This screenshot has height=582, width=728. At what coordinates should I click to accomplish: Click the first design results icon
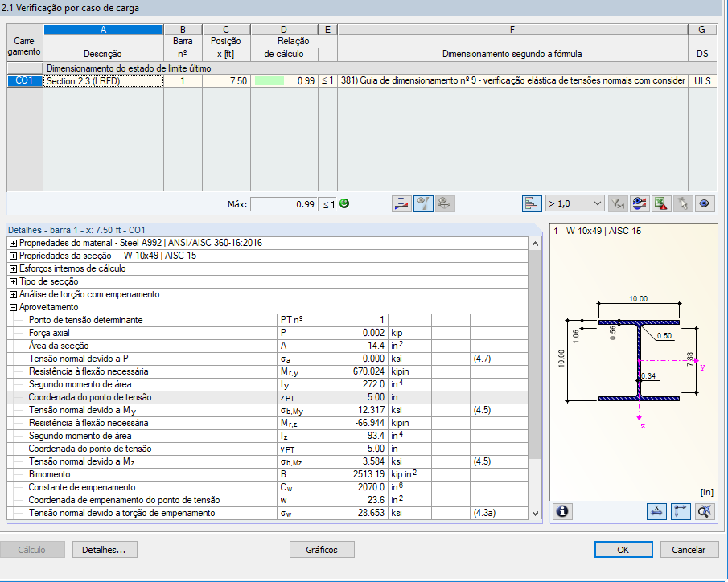(x=401, y=203)
